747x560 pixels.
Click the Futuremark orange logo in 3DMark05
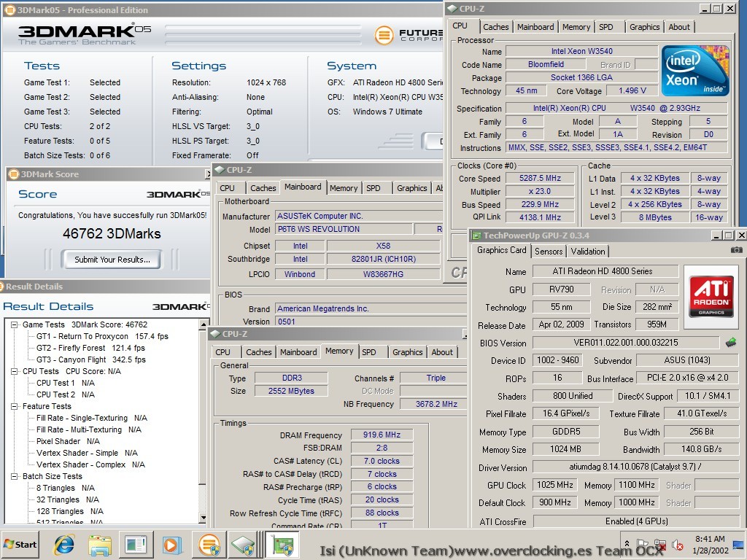(x=384, y=35)
